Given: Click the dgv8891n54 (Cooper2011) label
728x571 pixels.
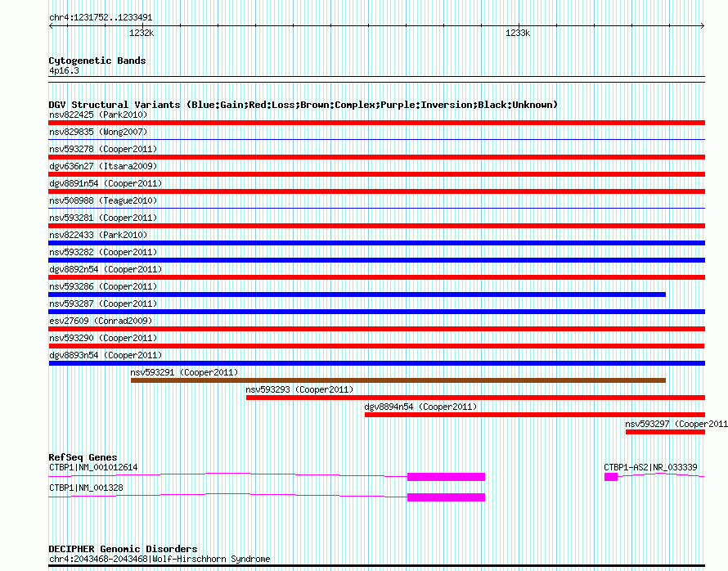Looking at the screenshot, I should [106, 183].
